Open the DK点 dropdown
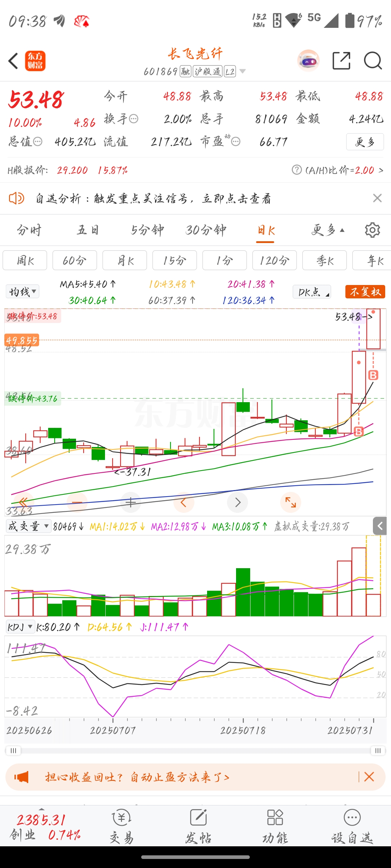Viewport: 391px width, 868px height. 312,292
